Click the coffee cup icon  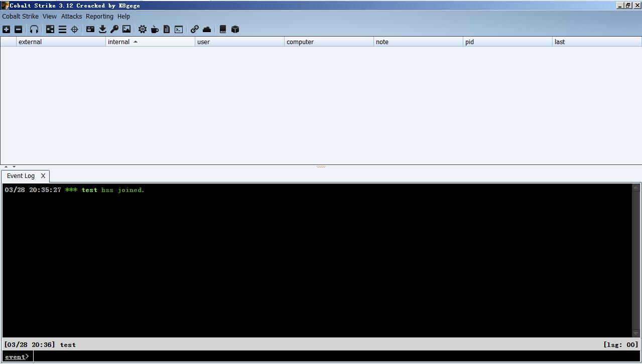click(x=155, y=30)
